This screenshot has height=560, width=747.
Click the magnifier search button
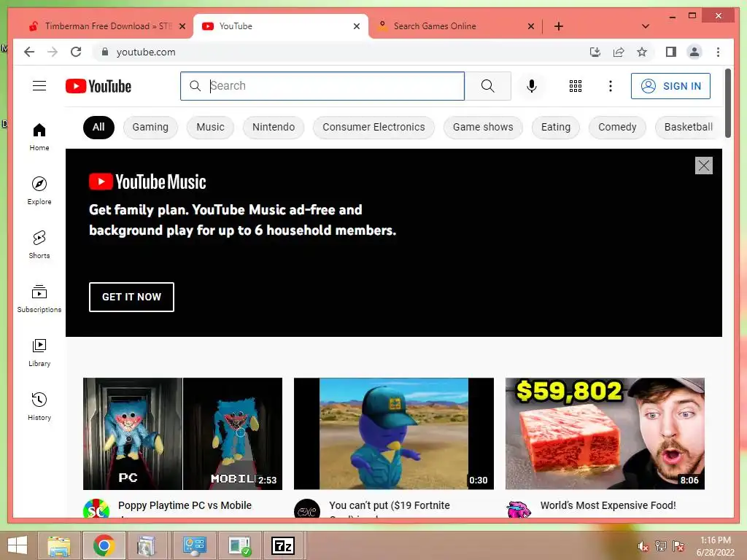(487, 86)
